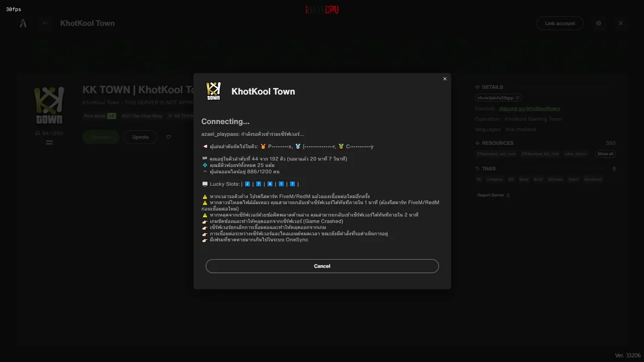Click the KhotKool Town page title in header

coord(88,23)
